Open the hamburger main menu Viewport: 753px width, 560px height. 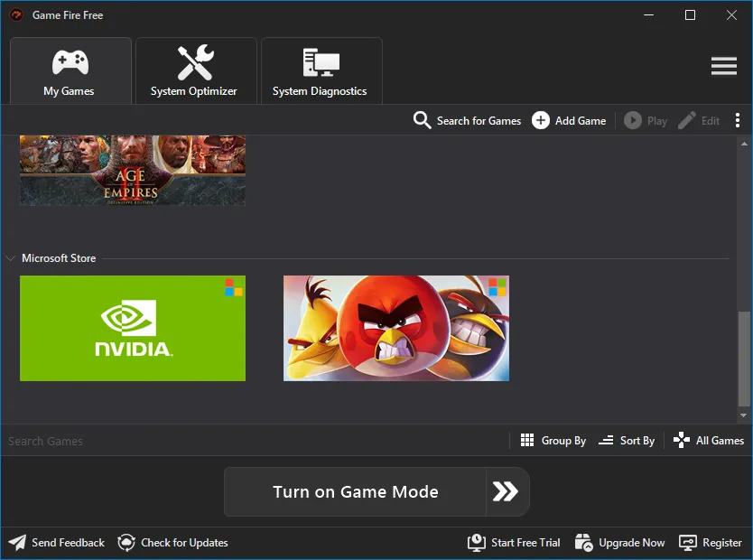724,66
